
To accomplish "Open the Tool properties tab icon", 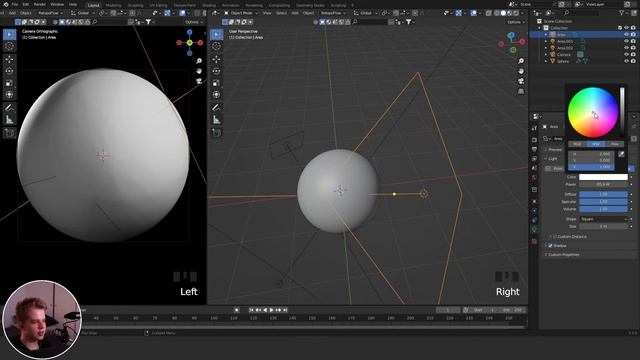I will (534, 128).
